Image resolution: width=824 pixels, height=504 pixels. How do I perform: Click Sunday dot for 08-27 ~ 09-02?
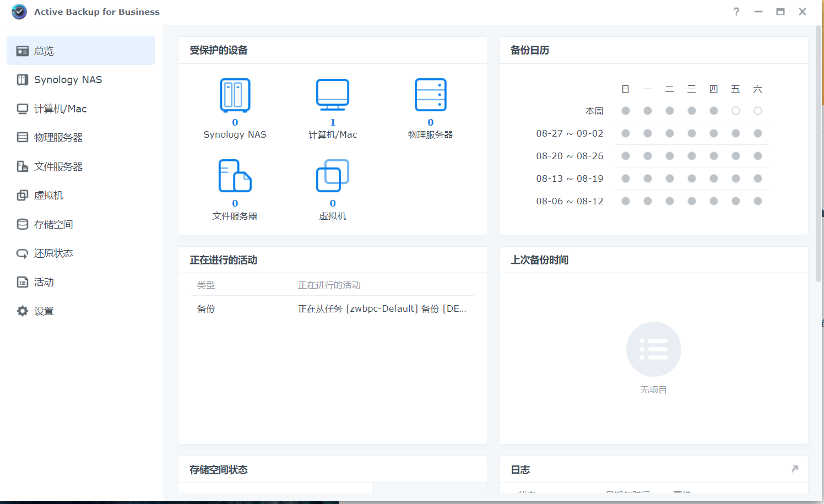tap(626, 133)
